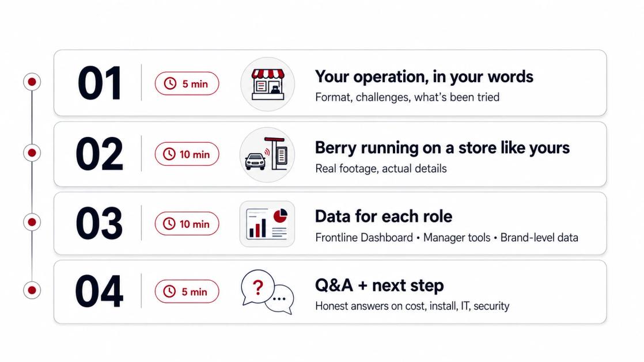Click the large 03 step number
This screenshot has width=644, height=362.
99,224
